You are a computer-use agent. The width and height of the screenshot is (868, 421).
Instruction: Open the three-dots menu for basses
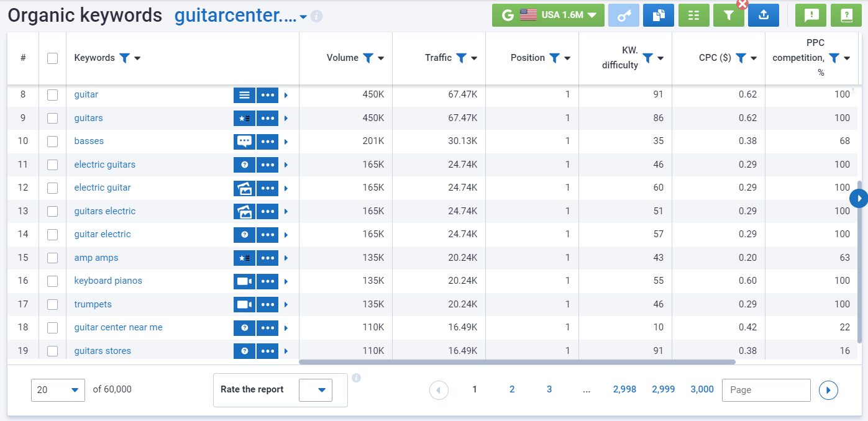pos(268,142)
